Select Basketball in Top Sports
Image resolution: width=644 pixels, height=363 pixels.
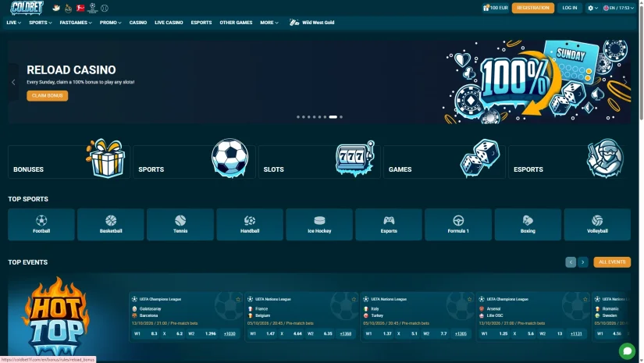click(111, 224)
